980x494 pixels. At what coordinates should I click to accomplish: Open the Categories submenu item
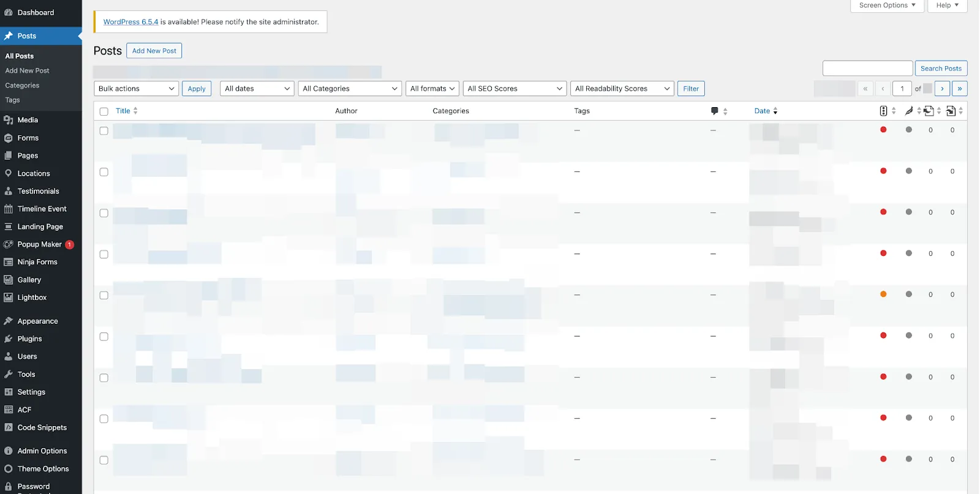(22, 86)
